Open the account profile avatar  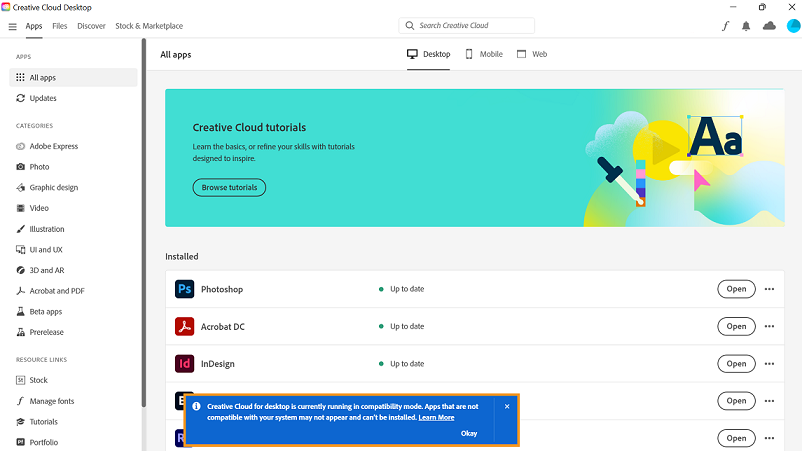click(793, 26)
